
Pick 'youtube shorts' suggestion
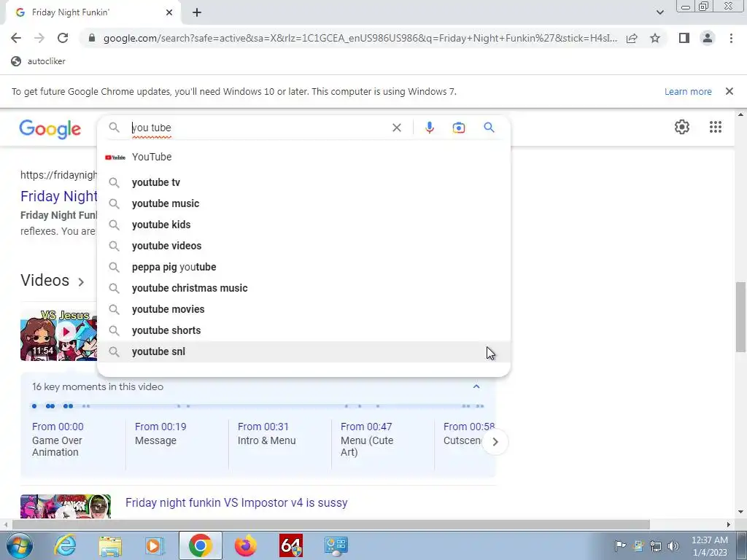point(303,330)
